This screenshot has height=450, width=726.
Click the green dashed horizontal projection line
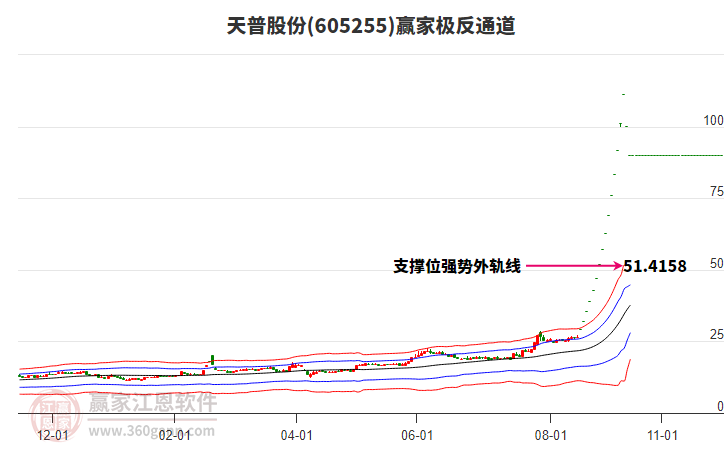pos(676,156)
